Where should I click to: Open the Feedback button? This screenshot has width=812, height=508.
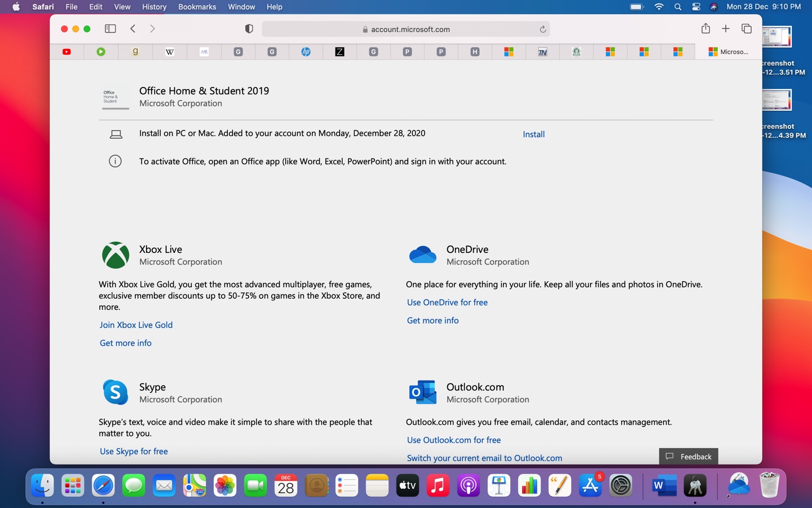pos(689,457)
